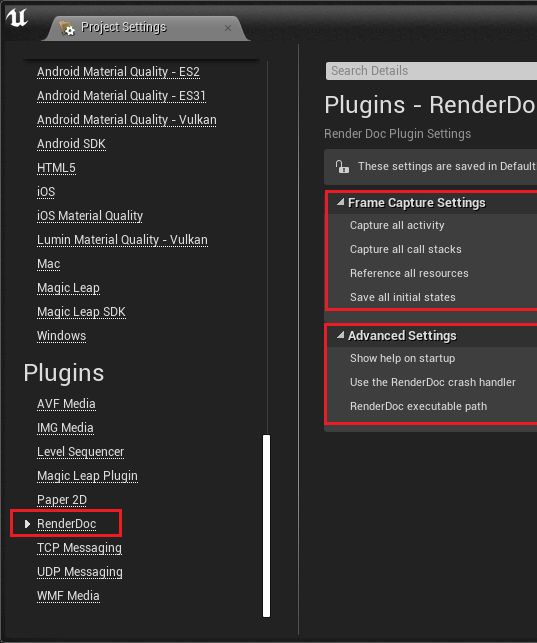Click the Unreal Engine logo icon
Image resolution: width=537 pixels, height=643 pixels.
[x=17, y=18]
